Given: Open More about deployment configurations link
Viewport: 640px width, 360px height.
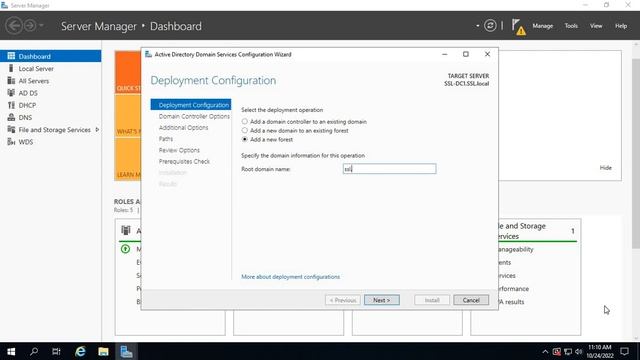Looking at the screenshot, I should (290, 276).
